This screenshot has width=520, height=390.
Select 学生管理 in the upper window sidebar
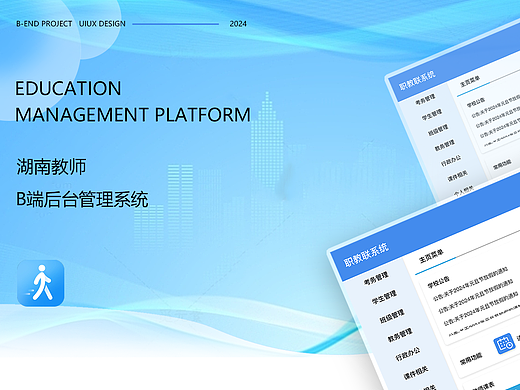(x=432, y=115)
